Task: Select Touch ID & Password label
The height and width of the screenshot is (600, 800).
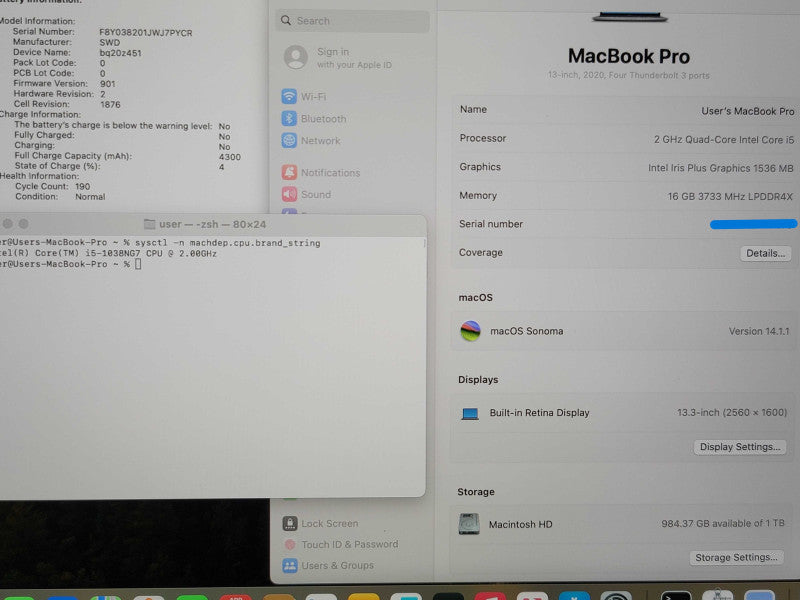Action: coord(349,544)
